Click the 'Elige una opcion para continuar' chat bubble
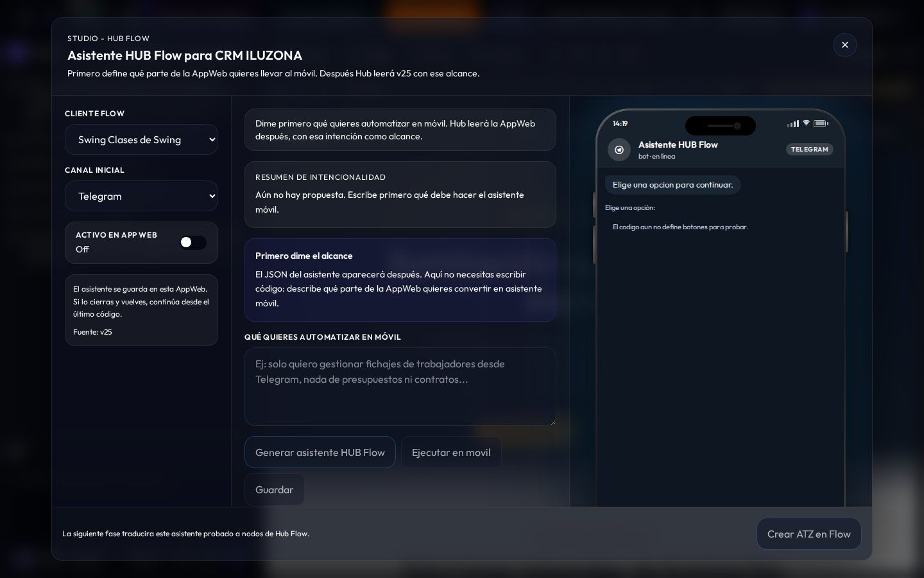The height and width of the screenshot is (578, 924). pyautogui.click(x=672, y=185)
